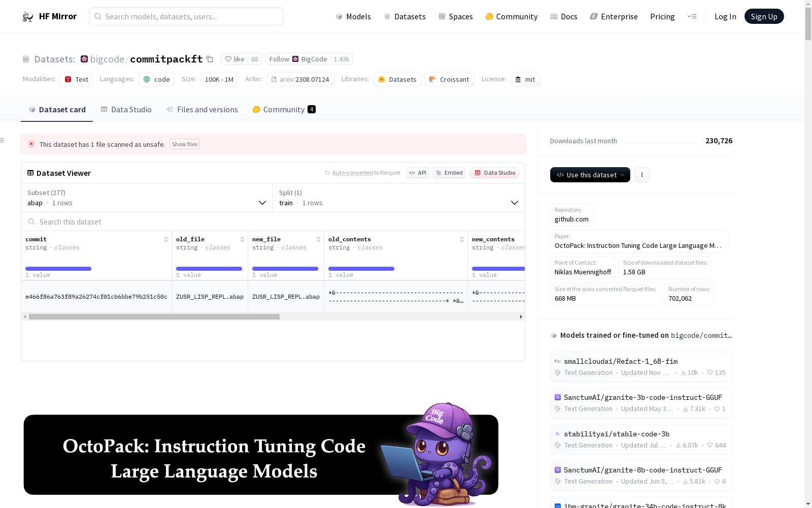Click the Sign Up button
812x508 pixels.
click(x=764, y=16)
